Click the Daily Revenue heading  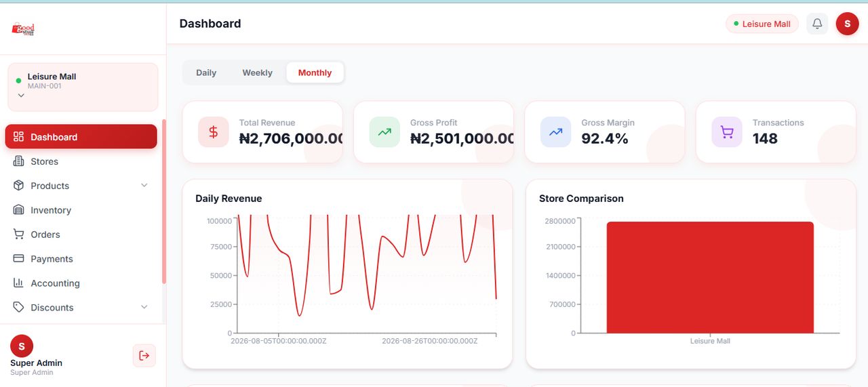(229, 199)
